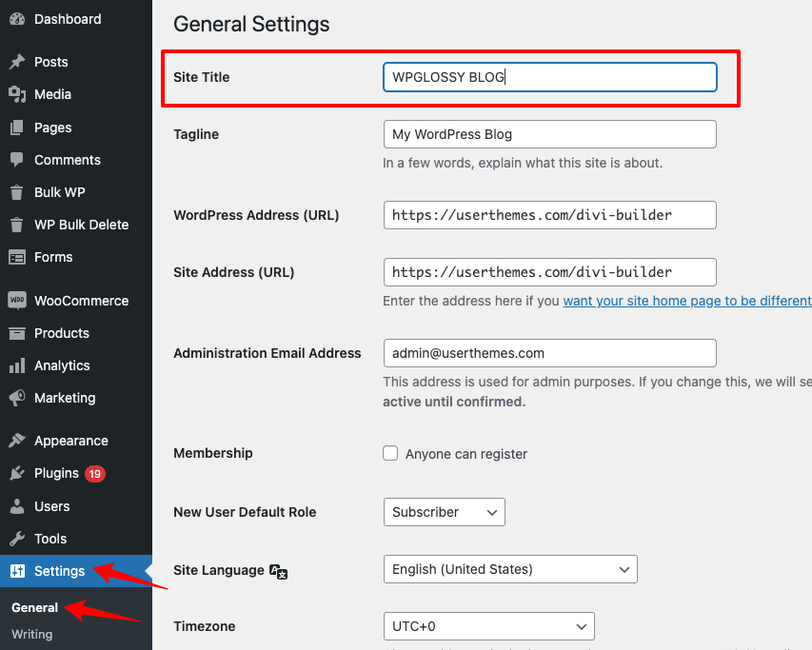
Task: Go to Posts in the sidebar
Action: (51, 62)
